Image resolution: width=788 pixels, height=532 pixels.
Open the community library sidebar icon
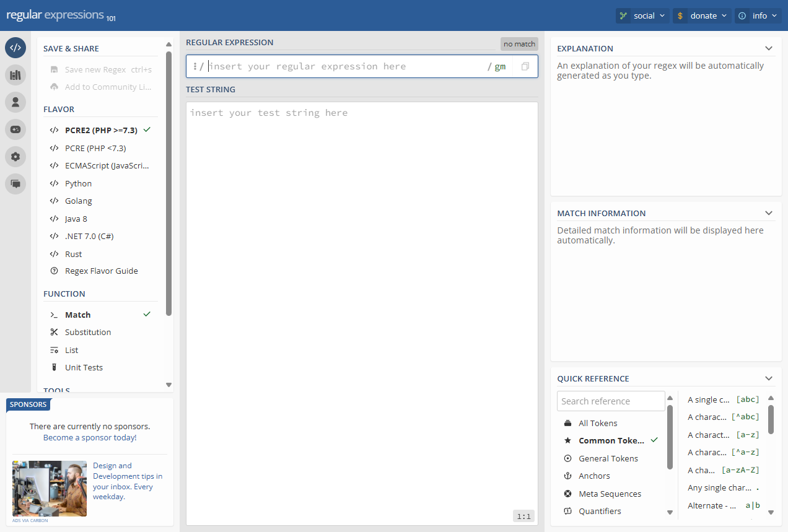tap(15, 75)
